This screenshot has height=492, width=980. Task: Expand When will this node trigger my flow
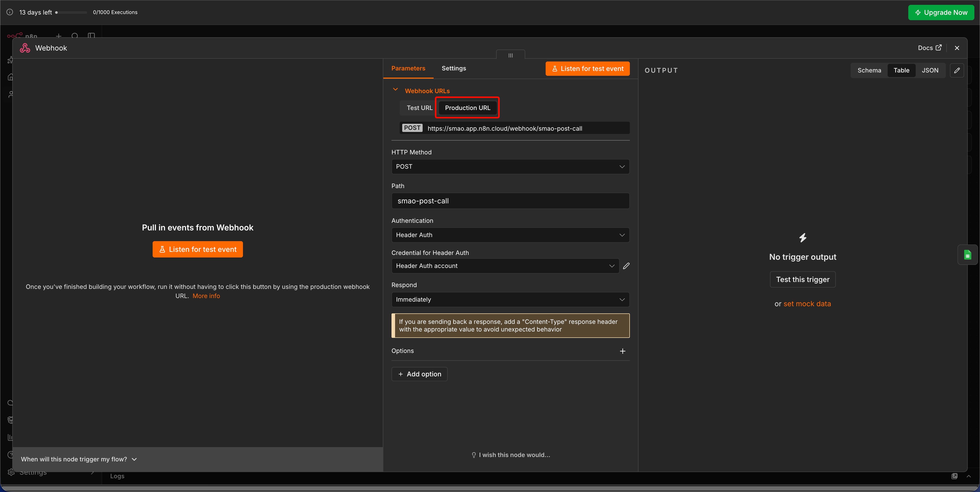pyautogui.click(x=79, y=460)
